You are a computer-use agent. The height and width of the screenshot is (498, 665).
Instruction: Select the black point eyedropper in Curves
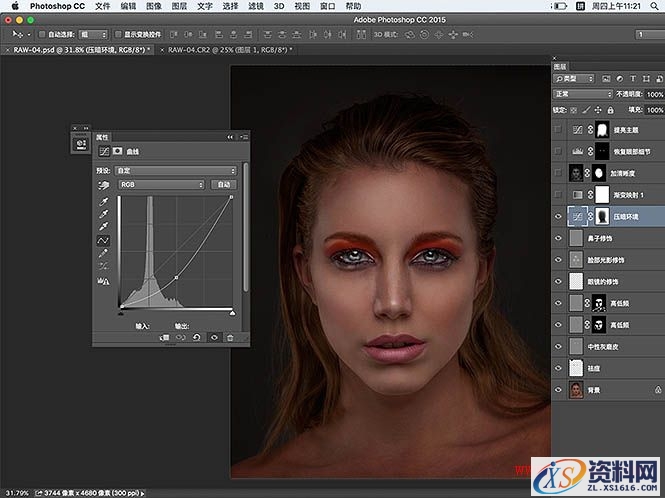pos(103,201)
